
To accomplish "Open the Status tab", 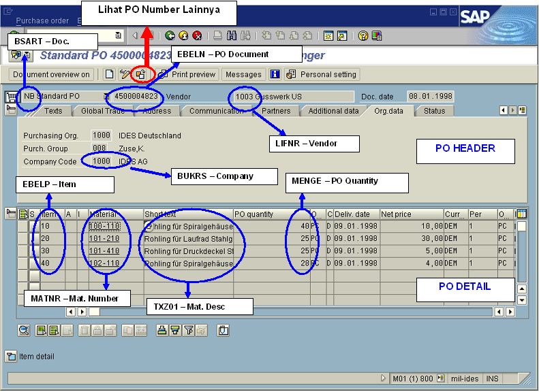I will 434,111.
